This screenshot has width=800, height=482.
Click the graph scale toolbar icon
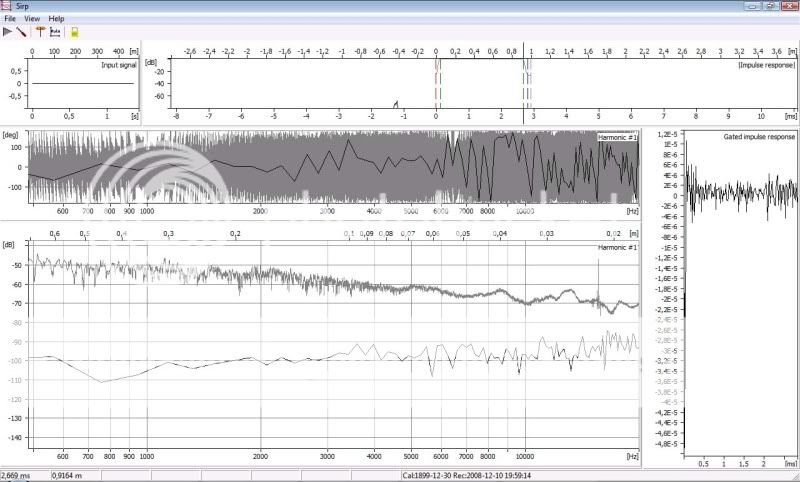(x=56, y=32)
